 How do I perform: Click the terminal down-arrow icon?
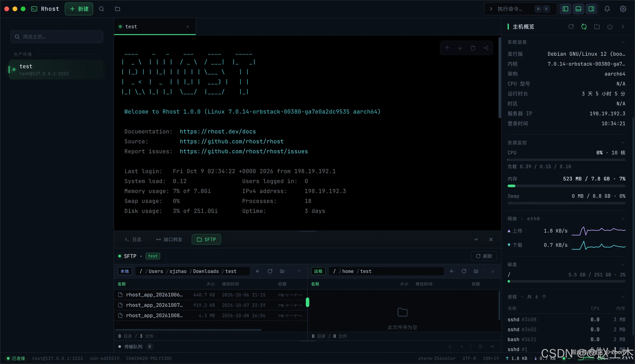pyautogui.click(x=460, y=48)
